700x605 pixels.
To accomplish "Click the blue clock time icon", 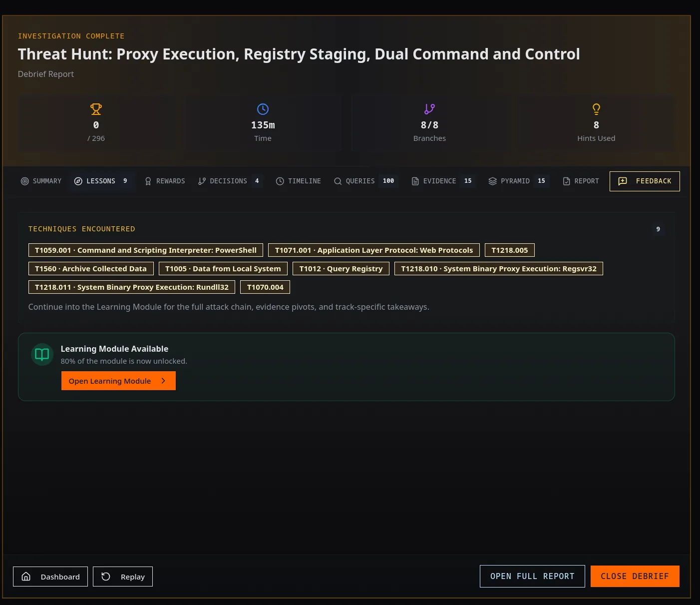I will tap(263, 109).
